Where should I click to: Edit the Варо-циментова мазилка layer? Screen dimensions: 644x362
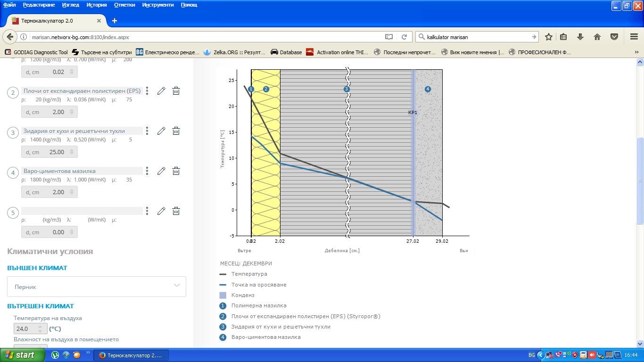click(161, 171)
